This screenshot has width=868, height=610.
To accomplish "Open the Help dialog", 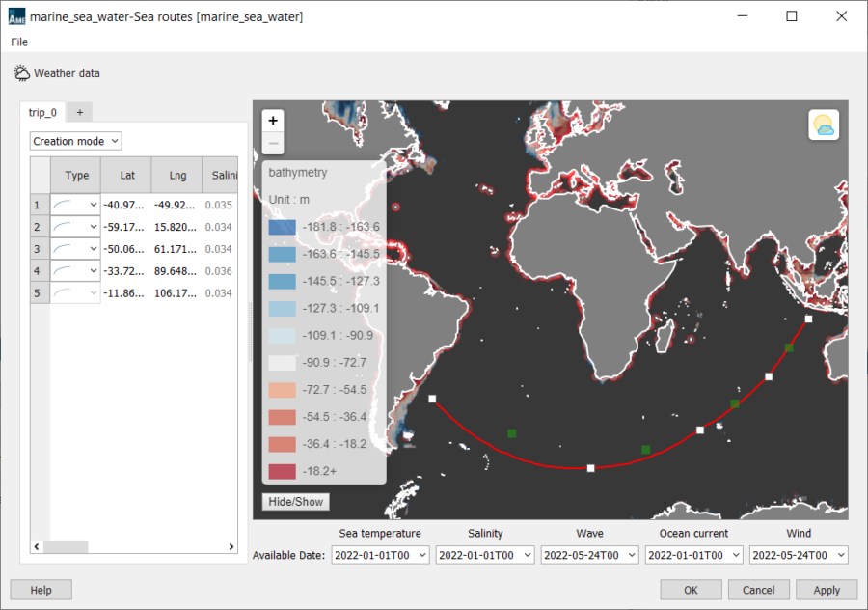I will click(x=41, y=590).
